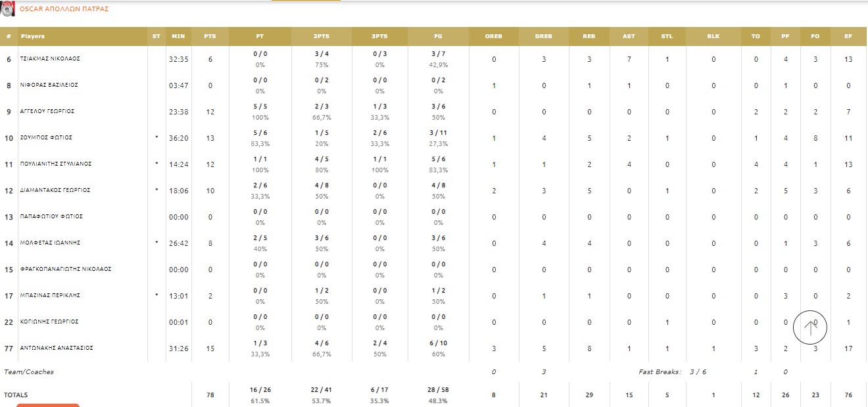Click the MIN column header
This screenshot has height=407, width=868.
(178, 36)
